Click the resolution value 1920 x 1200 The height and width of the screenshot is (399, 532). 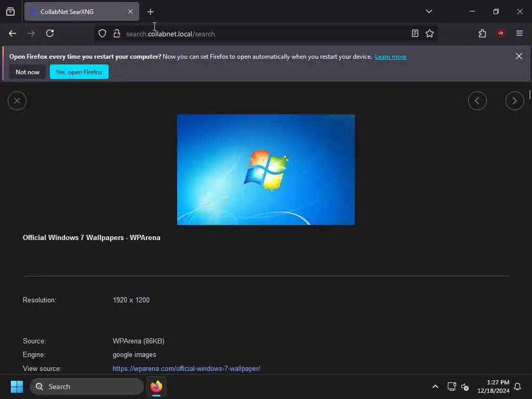pos(131,300)
